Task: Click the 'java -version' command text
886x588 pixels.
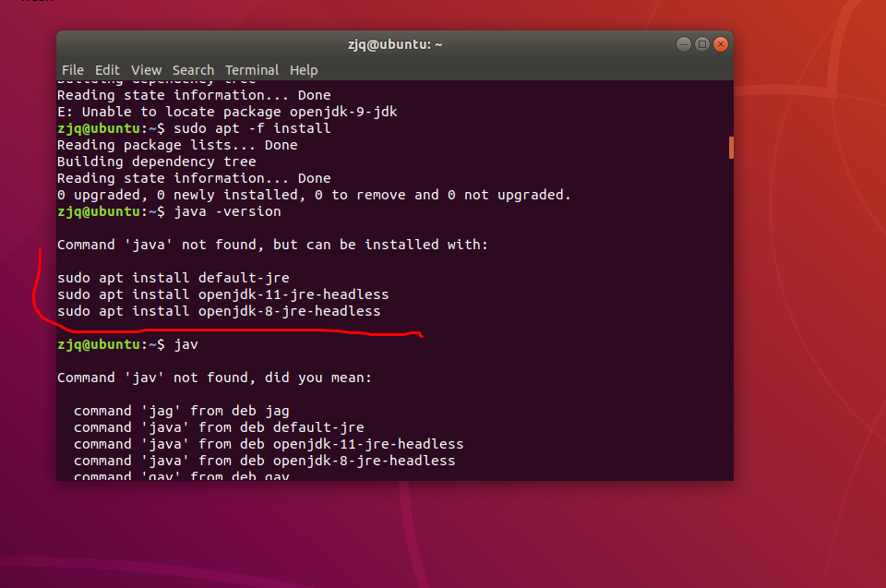Action: tap(227, 211)
